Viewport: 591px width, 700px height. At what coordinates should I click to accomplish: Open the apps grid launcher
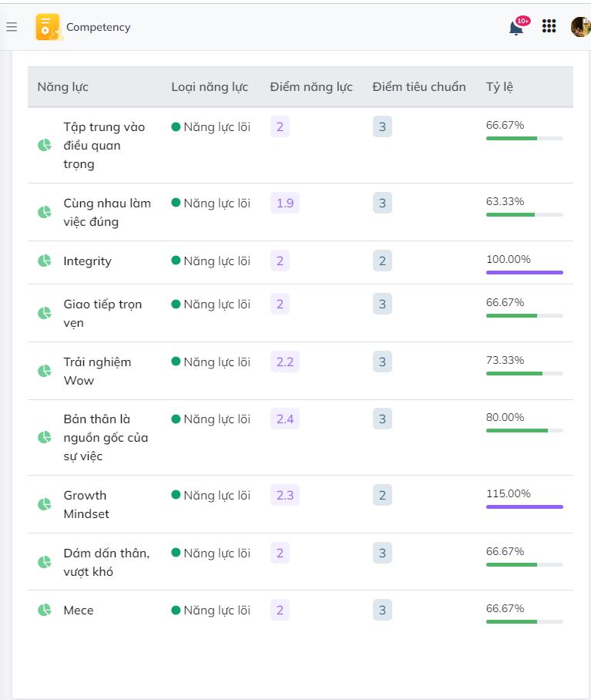click(549, 27)
